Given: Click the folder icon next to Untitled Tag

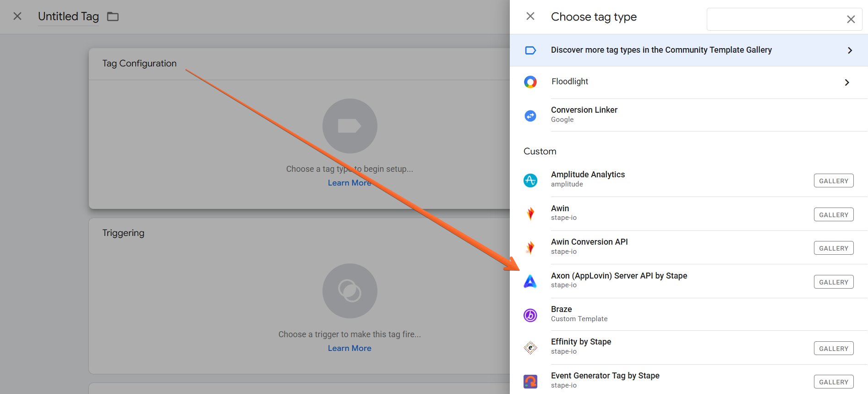Looking at the screenshot, I should tap(113, 17).
